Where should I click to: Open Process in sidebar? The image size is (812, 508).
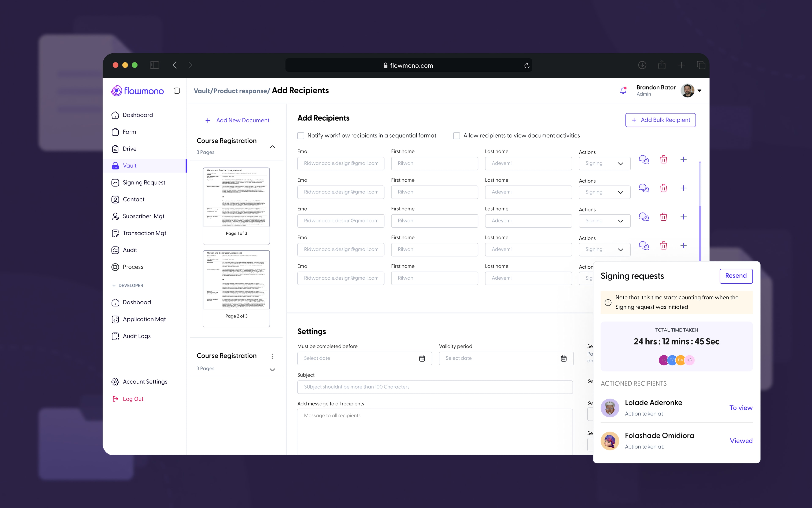[127, 267]
